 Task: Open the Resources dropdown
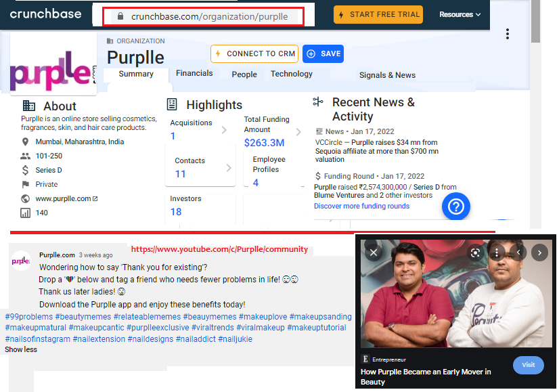(x=460, y=15)
